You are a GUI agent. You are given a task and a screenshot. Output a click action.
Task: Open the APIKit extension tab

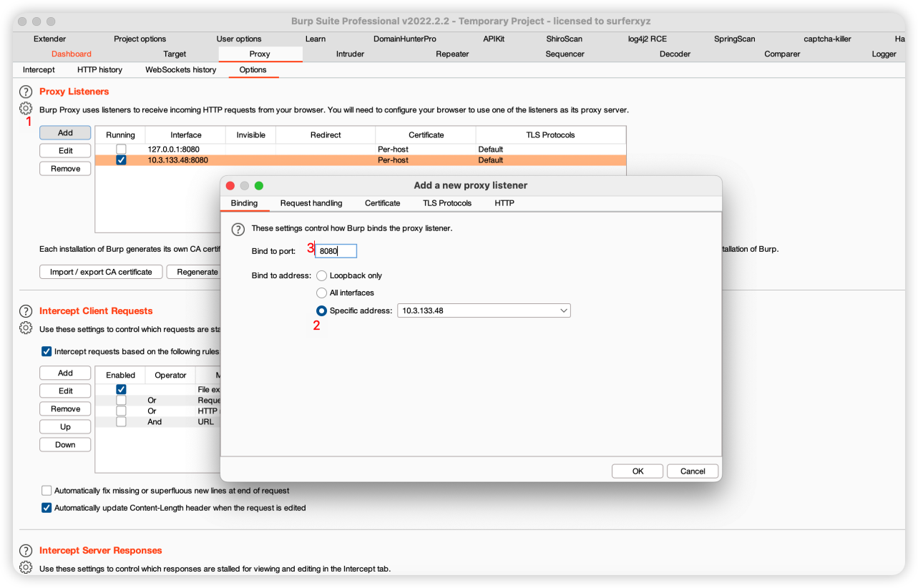click(493, 39)
